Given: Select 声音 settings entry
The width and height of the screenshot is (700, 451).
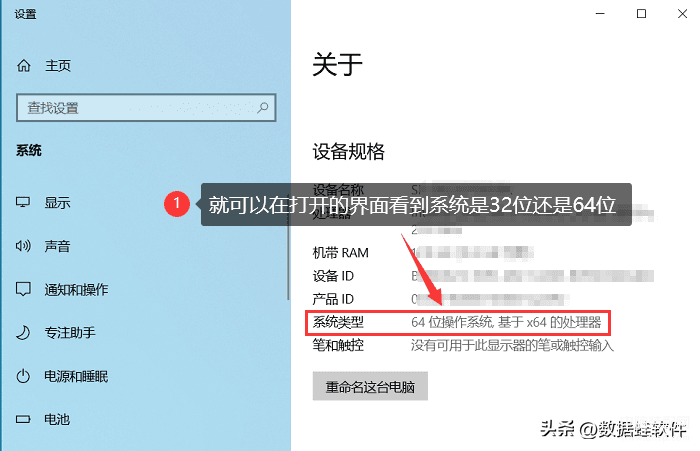Looking at the screenshot, I should pos(57,246).
